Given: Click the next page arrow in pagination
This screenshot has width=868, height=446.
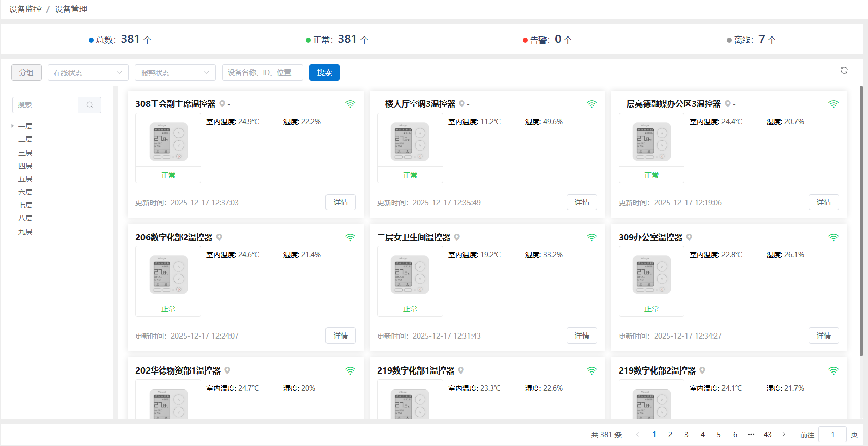Looking at the screenshot, I should tap(784, 434).
